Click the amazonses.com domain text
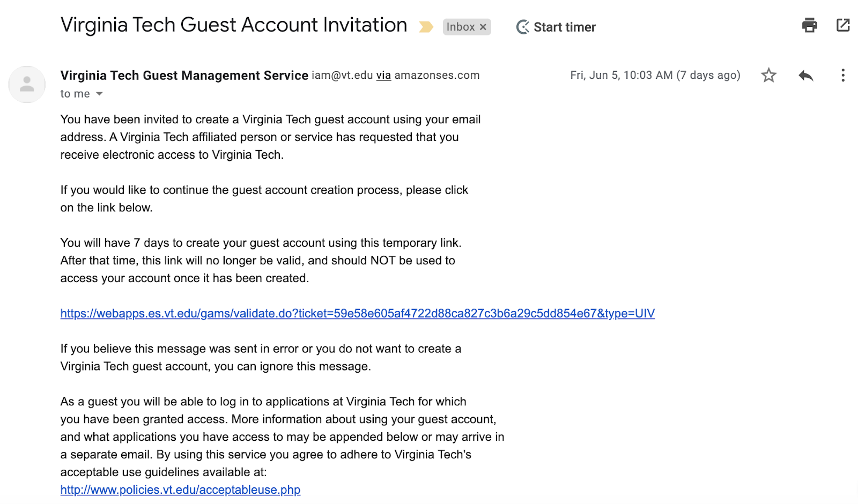 coord(437,76)
